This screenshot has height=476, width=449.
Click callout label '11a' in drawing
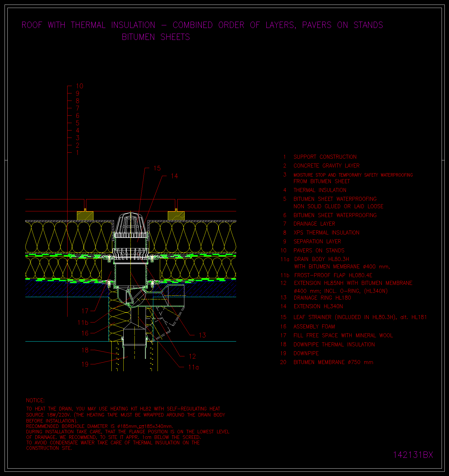coord(194,367)
